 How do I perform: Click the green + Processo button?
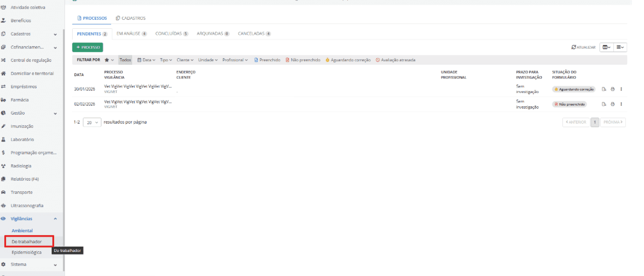[88, 47]
